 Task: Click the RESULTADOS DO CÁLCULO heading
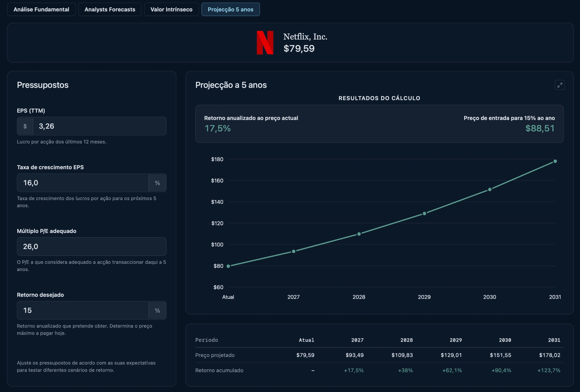[379, 98]
